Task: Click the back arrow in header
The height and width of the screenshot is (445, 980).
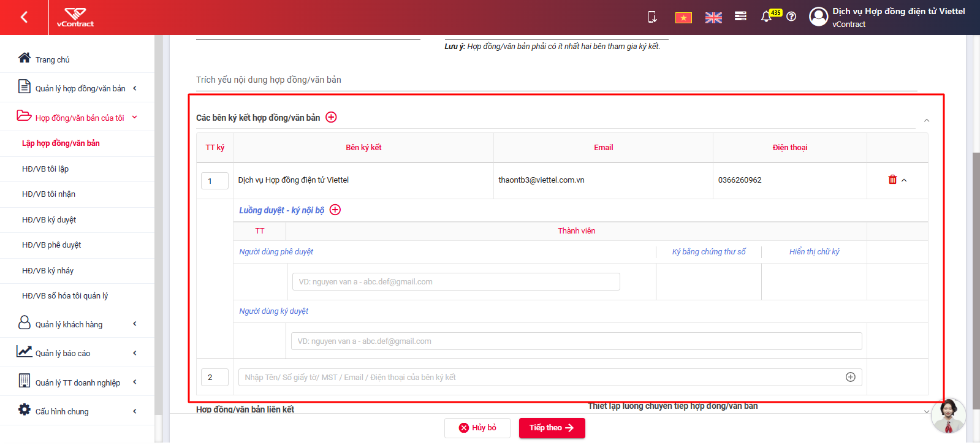Action: [24, 17]
